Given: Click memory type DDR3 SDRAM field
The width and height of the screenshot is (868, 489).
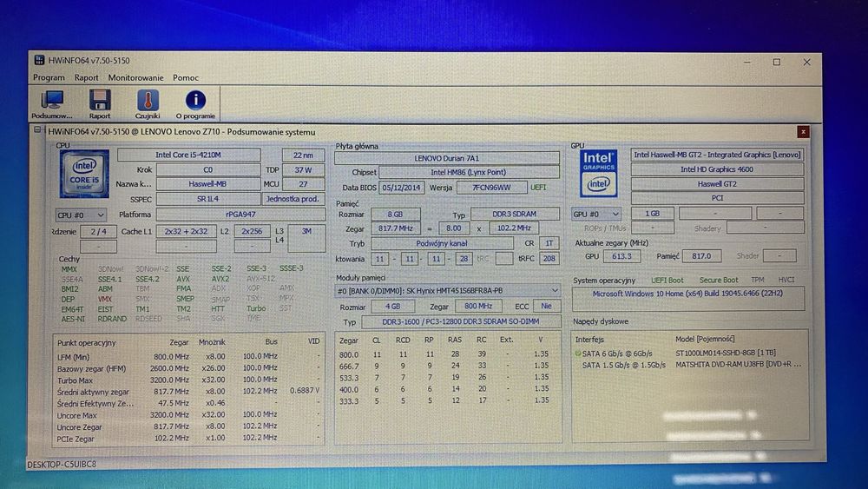Looking at the screenshot, I should 514,214.
